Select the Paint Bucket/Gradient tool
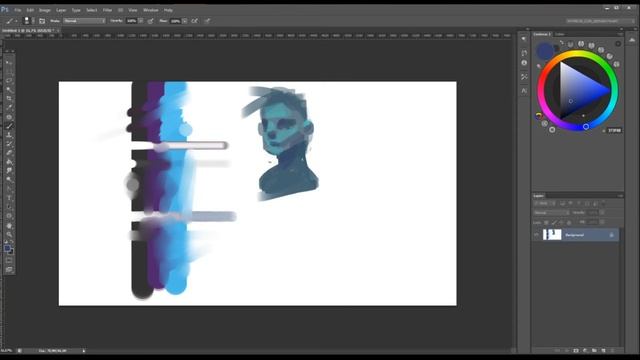 (x=9, y=162)
